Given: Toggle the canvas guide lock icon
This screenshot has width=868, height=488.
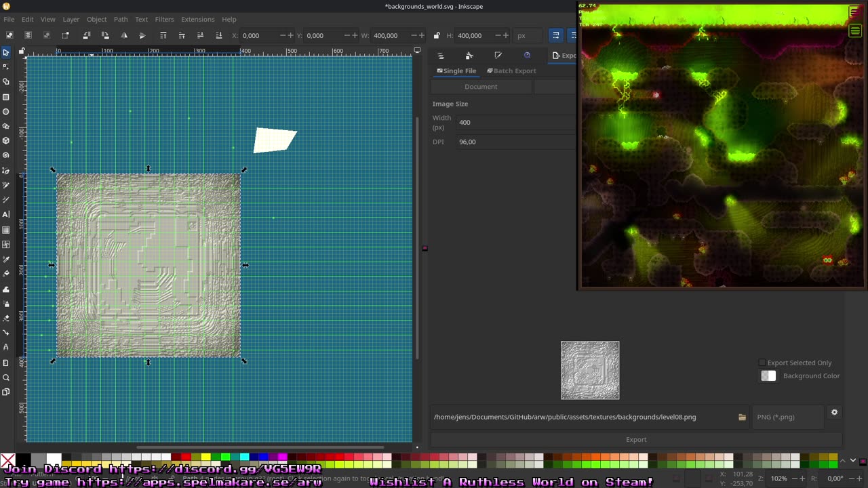Looking at the screenshot, I should pos(22,51).
